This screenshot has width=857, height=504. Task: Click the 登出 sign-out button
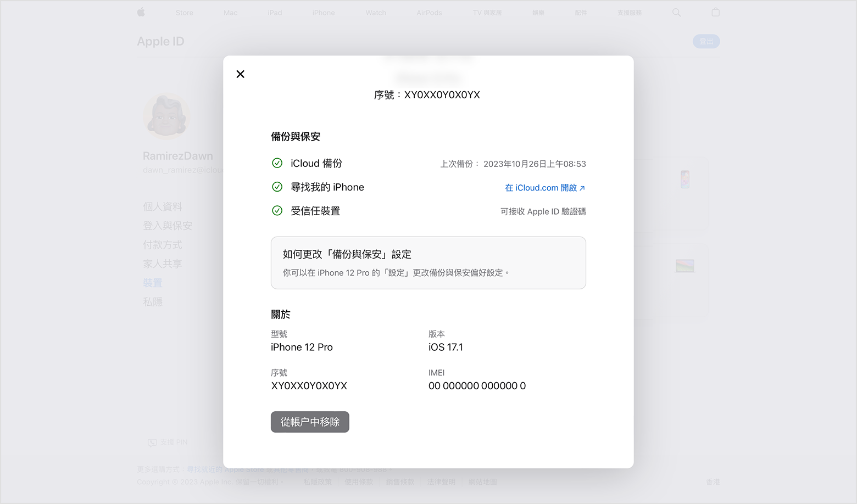click(706, 41)
